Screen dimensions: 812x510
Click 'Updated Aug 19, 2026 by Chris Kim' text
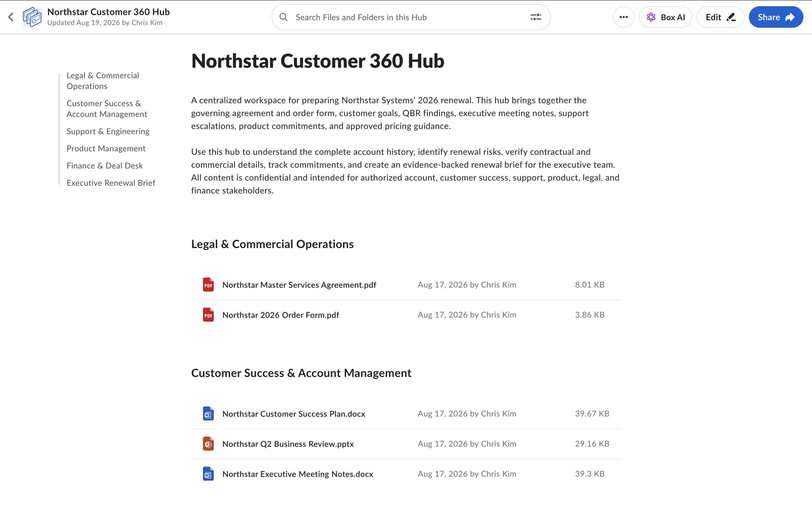(x=105, y=23)
